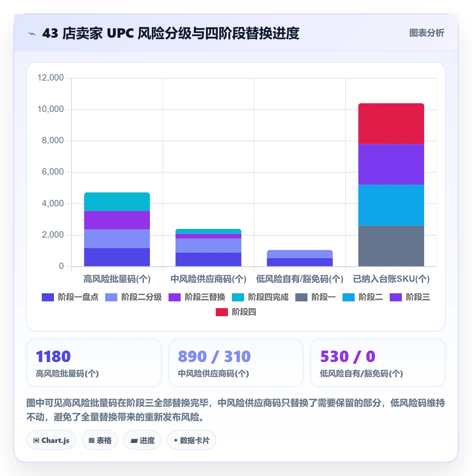The image size is (472, 476).
Task: Select the gray bottom segment of 已纳入台账SKU bar
Action: tap(391, 246)
